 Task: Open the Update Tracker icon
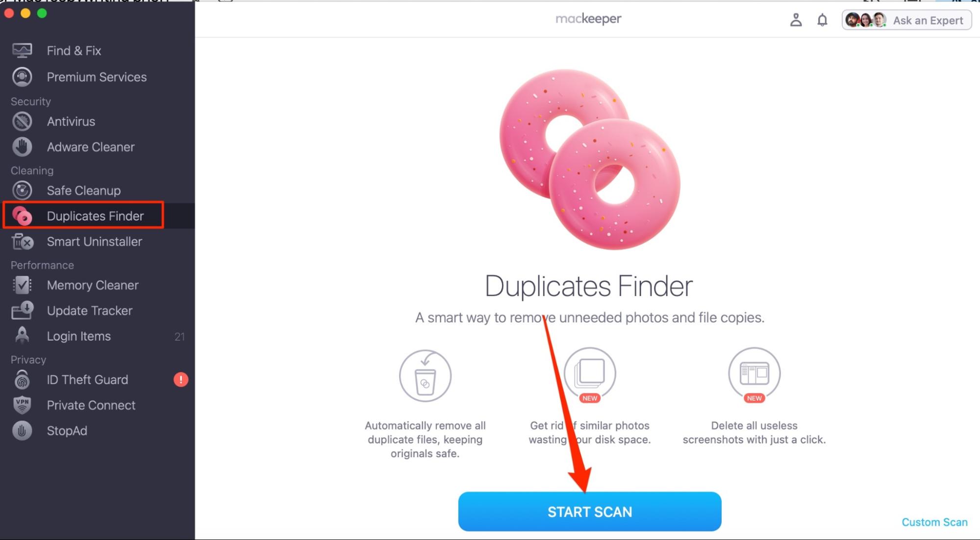(22, 311)
